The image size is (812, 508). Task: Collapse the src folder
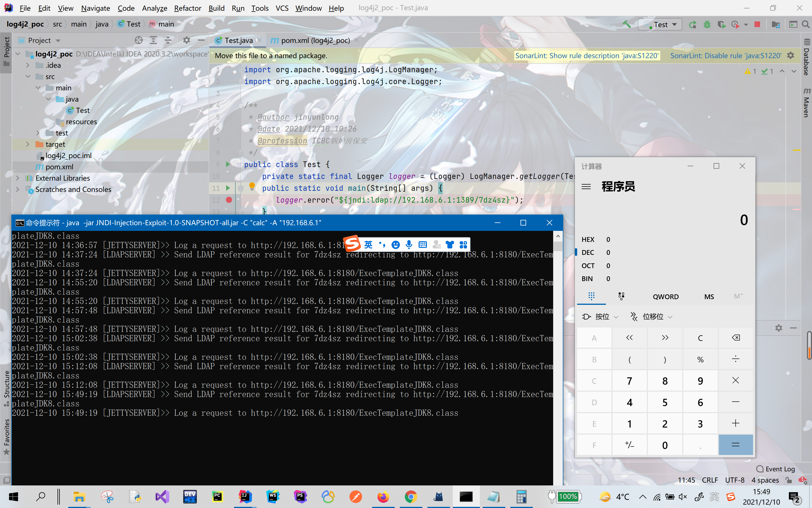click(x=28, y=76)
